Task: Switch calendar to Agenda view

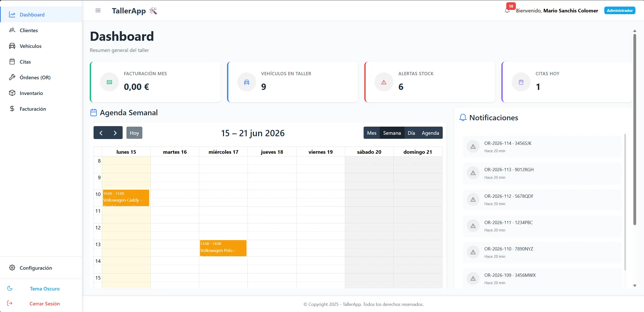Action: [430, 133]
